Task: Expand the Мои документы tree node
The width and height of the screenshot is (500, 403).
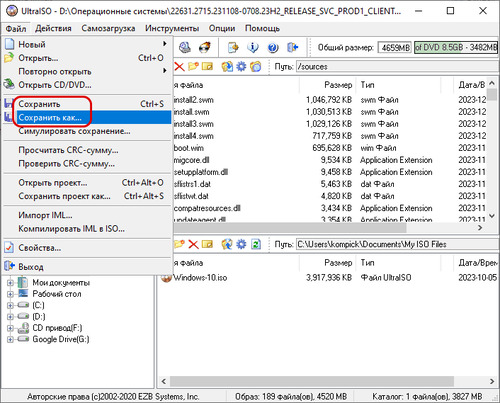Action: [x=10, y=283]
